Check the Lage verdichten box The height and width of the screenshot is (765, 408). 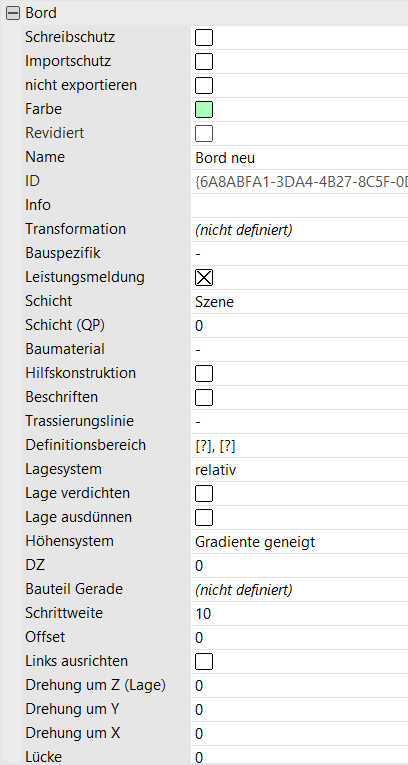pyautogui.click(x=204, y=494)
